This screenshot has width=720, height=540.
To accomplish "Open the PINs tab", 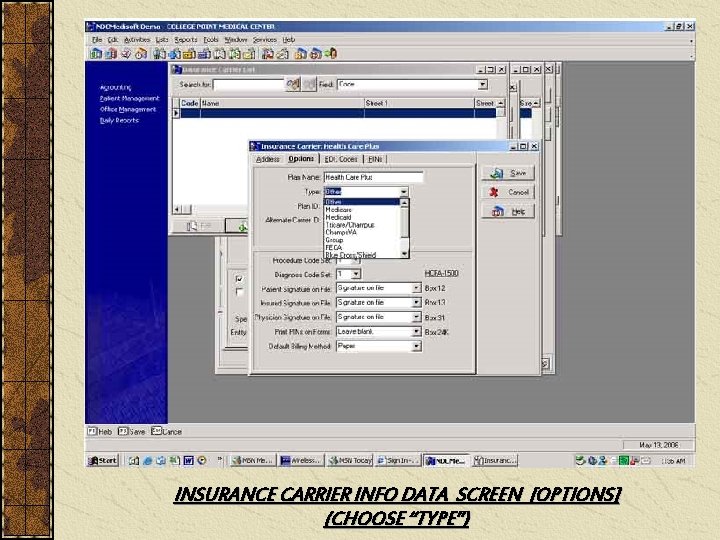I will point(375,159).
